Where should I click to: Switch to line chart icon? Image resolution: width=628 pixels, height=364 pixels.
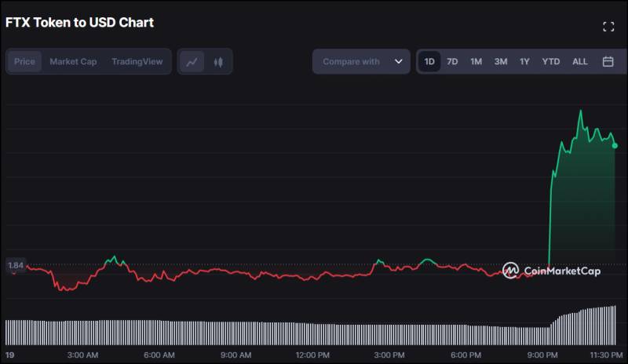pos(192,62)
